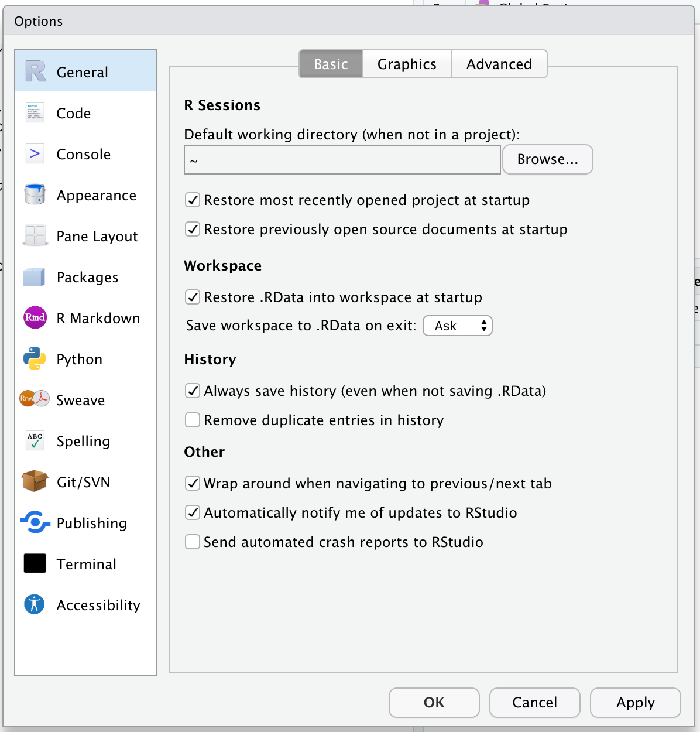Open the Appearance paint bucket icon

click(35, 194)
